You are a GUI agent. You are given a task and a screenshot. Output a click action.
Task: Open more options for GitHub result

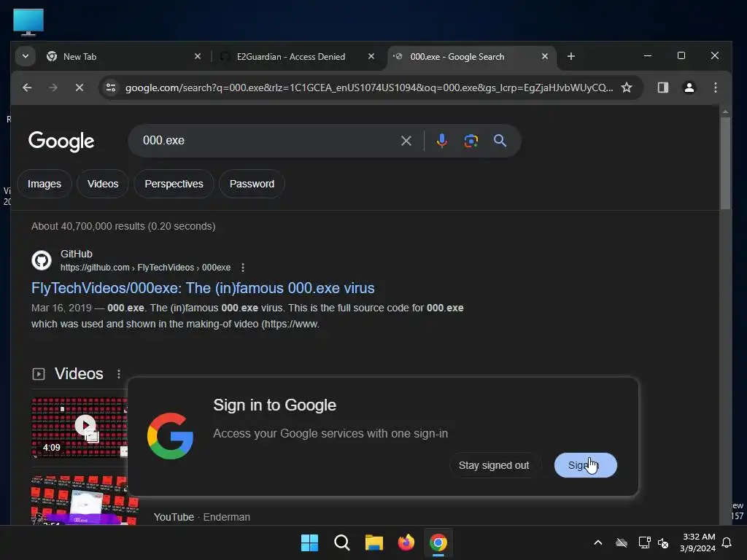[x=243, y=268]
